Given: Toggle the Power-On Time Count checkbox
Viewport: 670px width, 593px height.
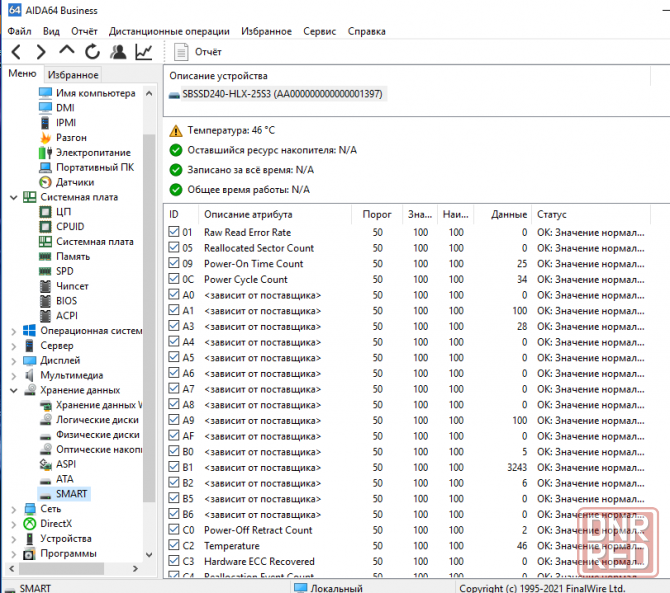Looking at the screenshot, I should 175,264.
